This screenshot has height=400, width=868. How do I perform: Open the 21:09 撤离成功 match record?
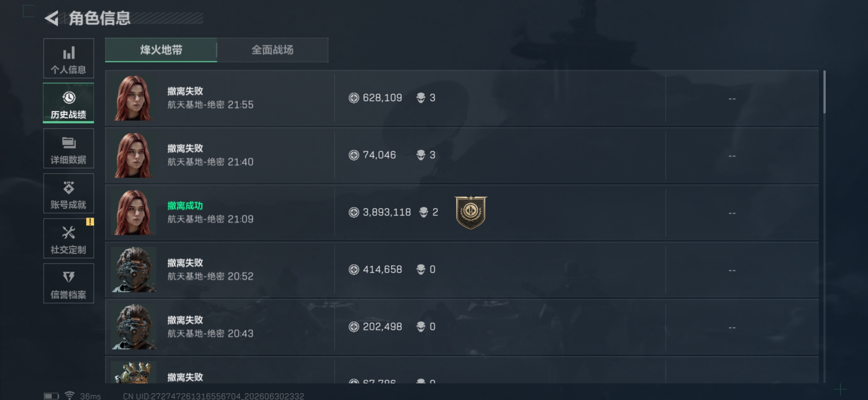(462, 213)
